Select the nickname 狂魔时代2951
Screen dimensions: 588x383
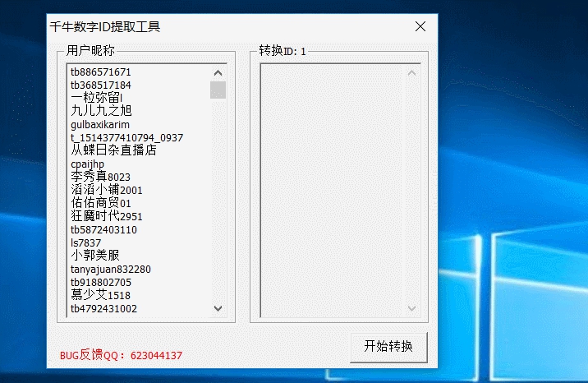click(107, 216)
